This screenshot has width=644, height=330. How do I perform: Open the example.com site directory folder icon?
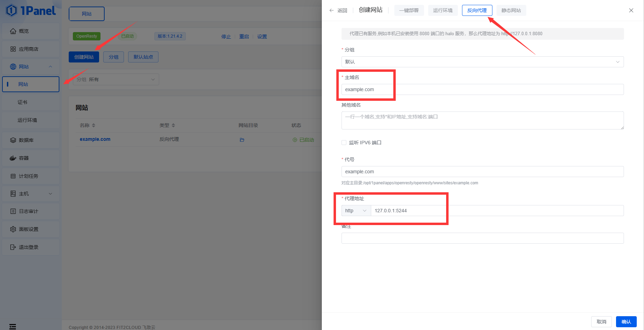tap(242, 140)
